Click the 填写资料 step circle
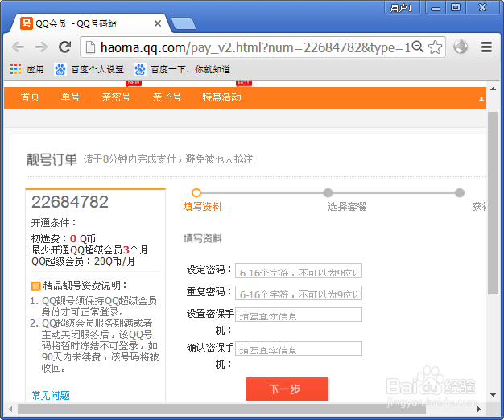The width and height of the screenshot is (504, 420). (x=196, y=192)
